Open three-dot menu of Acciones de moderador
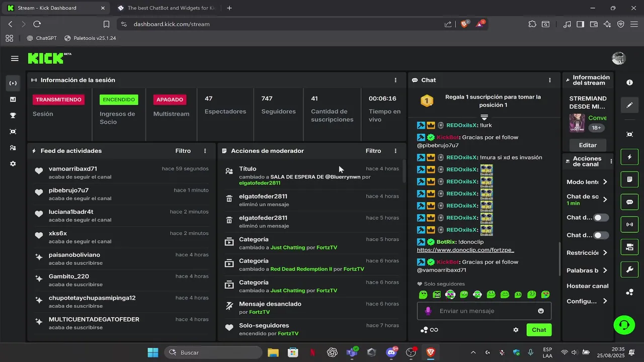This screenshot has width=644, height=362. (x=395, y=151)
